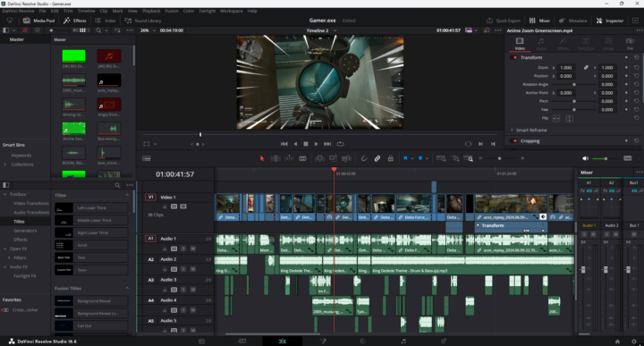Select Generators in the Toolbox
Screen dimensions: 644x346
pos(25,231)
